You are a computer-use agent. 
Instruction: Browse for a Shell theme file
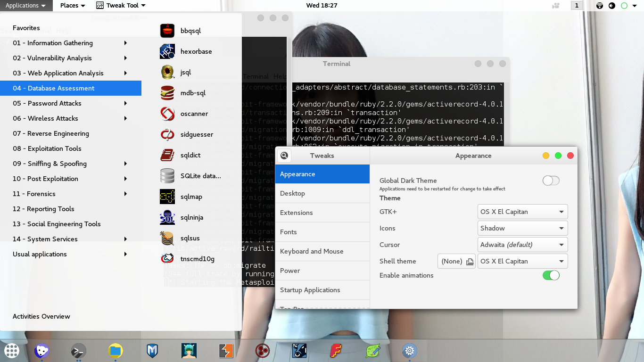[470, 261]
